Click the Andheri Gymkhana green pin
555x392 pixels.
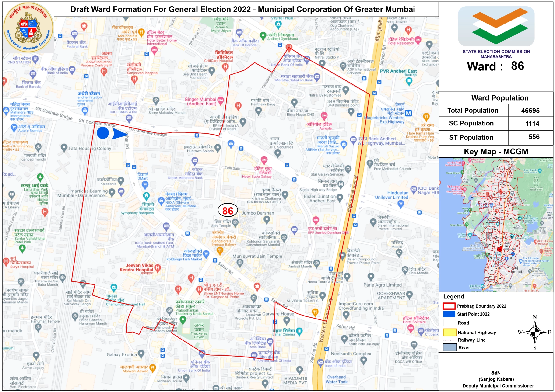tap(263, 36)
